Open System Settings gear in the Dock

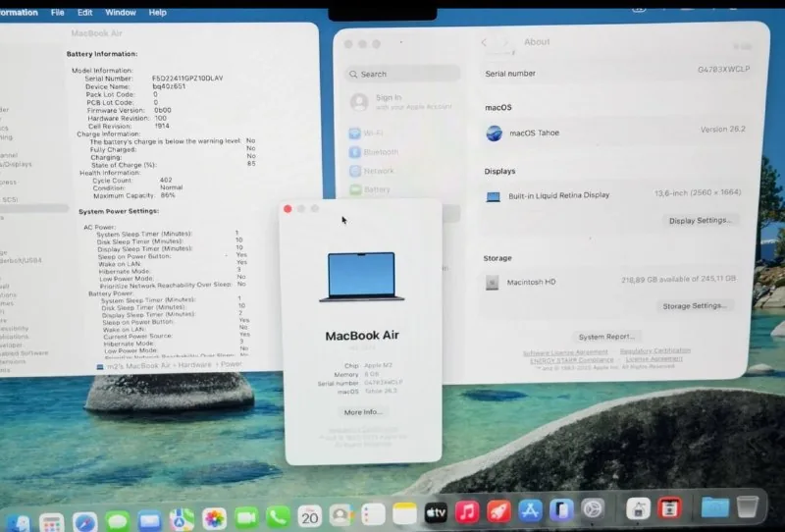click(x=594, y=509)
